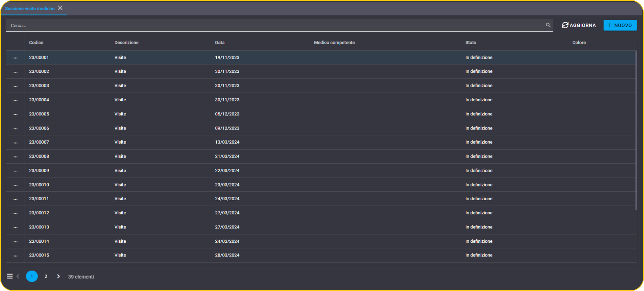Image resolution: width=644 pixels, height=291 pixels.
Task: Select date cell 28/03/2024
Action: [x=227, y=255]
